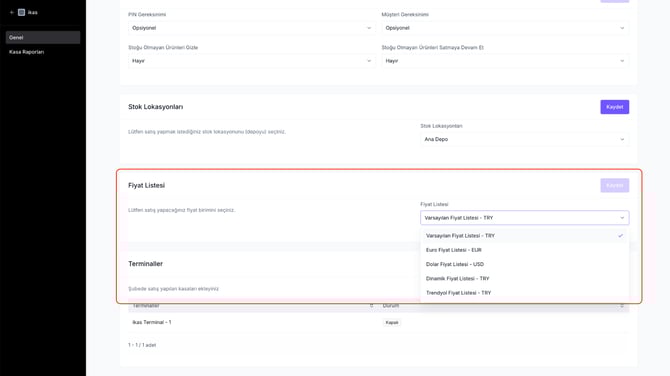Open the Ana Depo stock location dropdown
This screenshot has width=670, height=376.
tap(524, 139)
